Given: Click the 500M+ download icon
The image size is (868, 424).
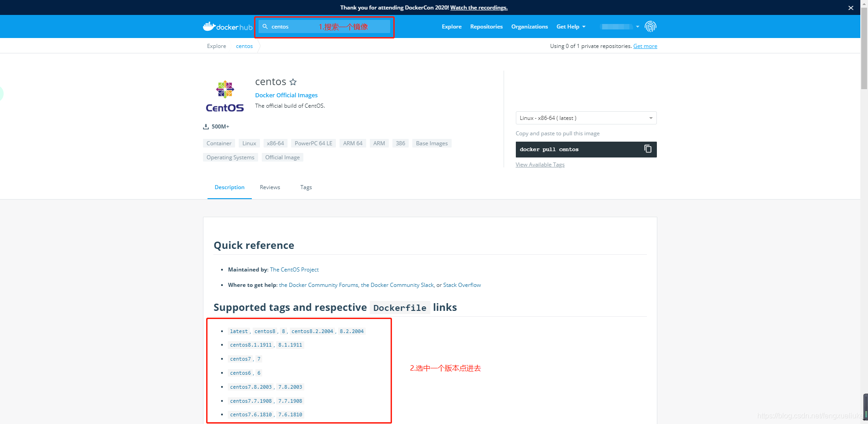Looking at the screenshot, I should (x=206, y=127).
